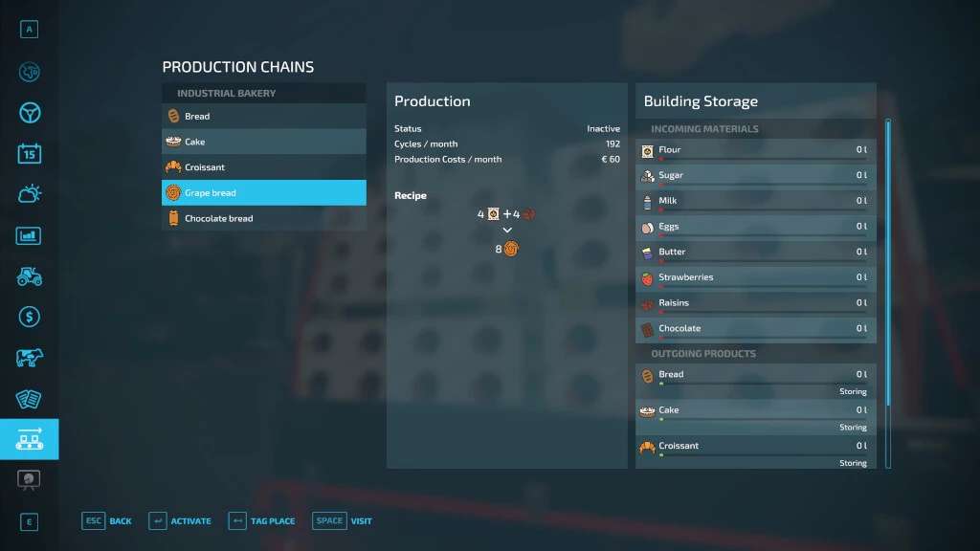Open the calendar icon in sidebar
This screenshot has height=551, width=980.
pos(29,153)
